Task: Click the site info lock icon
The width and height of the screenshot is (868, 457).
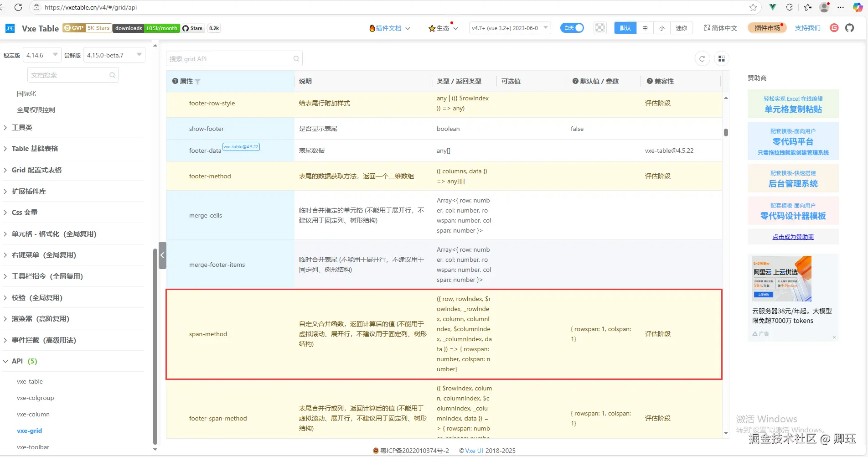Action: [x=36, y=7]
